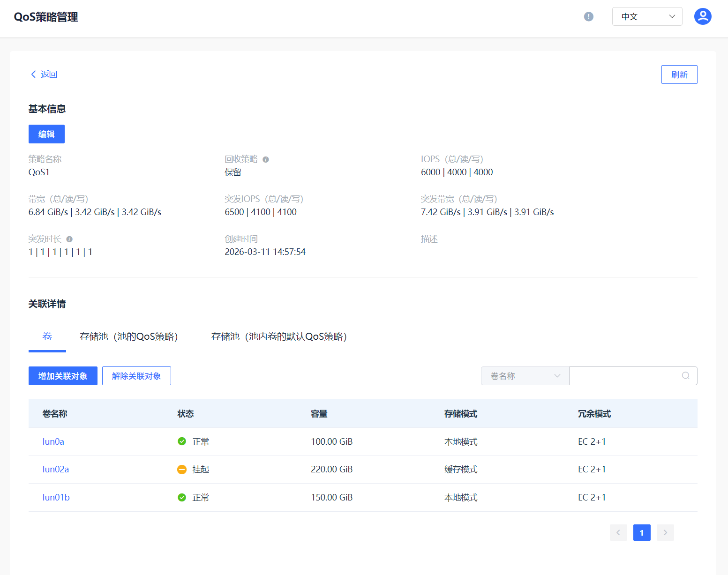Switch to 存储池（池内卷的默认QoS策略）tab
This screenshot has width=728, height=575.
(x=279, y=336)
